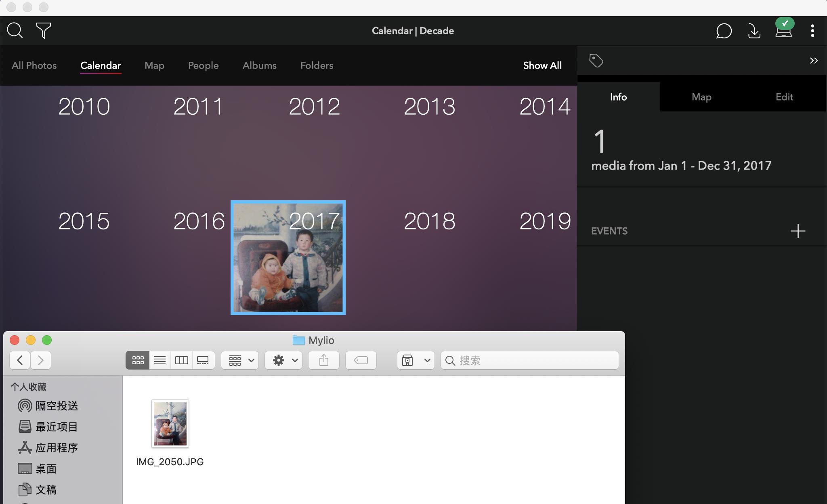Viewport: 827px width, 504px height.
Task: Click the Show All button
Action: tap(542, 65)
